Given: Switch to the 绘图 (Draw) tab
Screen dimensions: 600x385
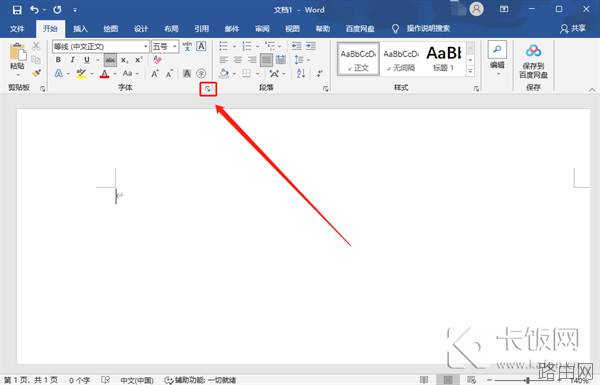Looking at the screenshot, I should (111, 29).
